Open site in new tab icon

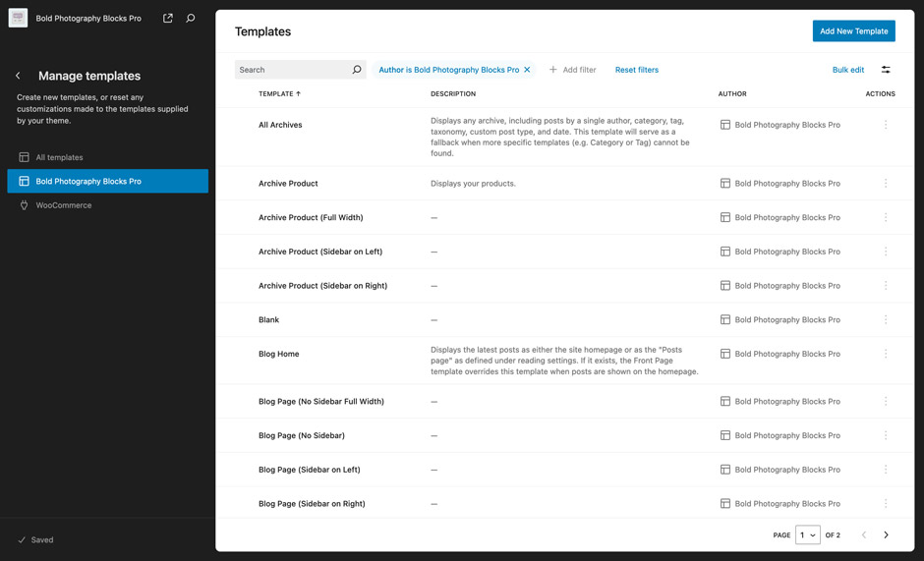click(168, 18)
